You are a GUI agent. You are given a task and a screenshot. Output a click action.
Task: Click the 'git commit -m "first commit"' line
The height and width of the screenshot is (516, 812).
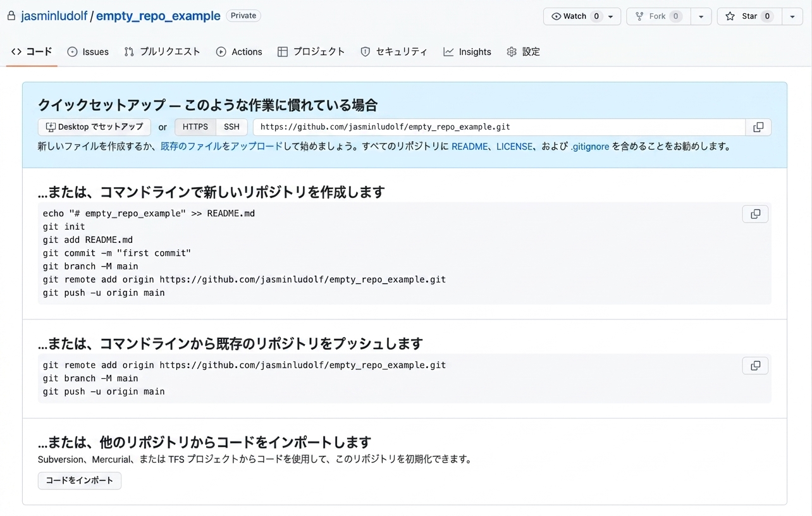(117, 253)
